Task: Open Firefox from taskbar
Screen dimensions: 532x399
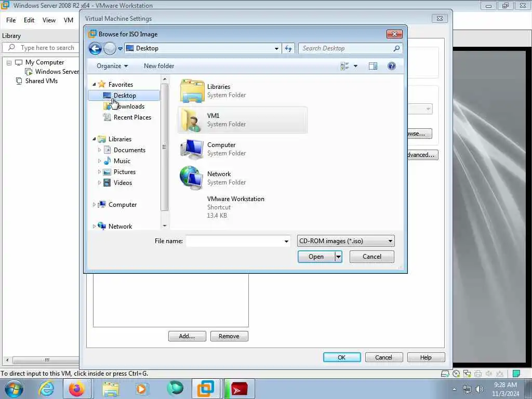Action: pos(77,389)
